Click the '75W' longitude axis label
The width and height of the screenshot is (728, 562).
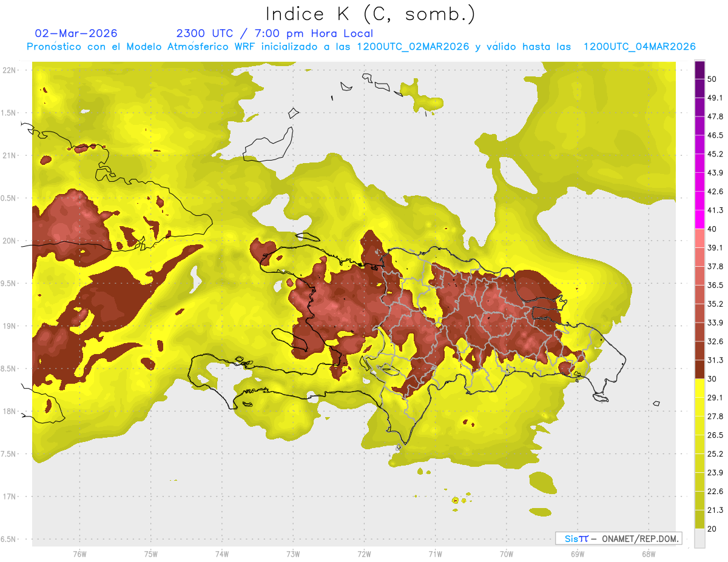tap(150, 554)
